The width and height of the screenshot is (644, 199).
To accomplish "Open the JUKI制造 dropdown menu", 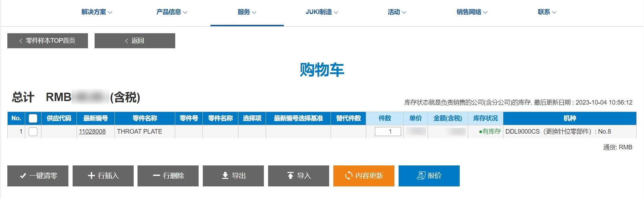I will coord(321,12).
